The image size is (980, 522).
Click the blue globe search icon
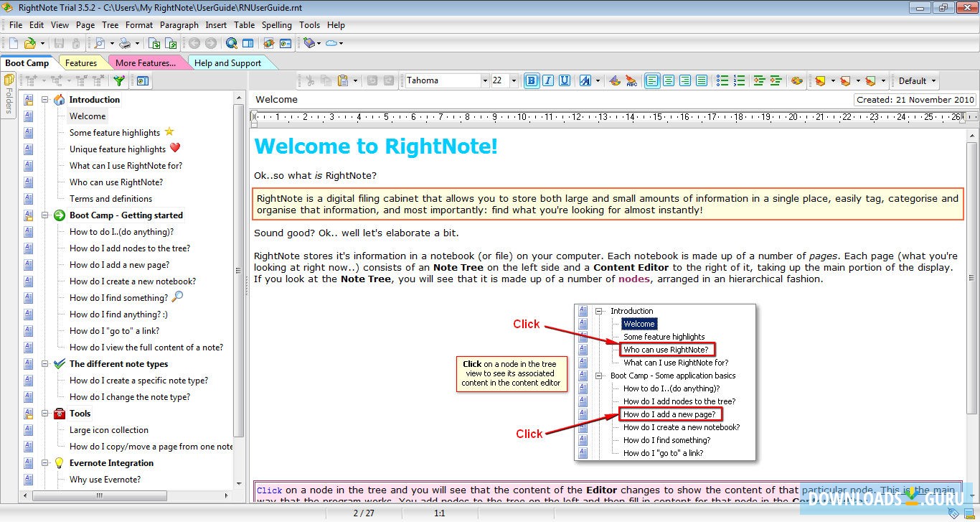[231, 43]
